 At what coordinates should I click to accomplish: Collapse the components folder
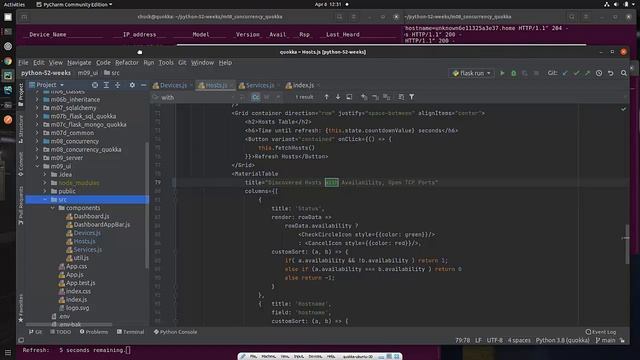[53, 208]
